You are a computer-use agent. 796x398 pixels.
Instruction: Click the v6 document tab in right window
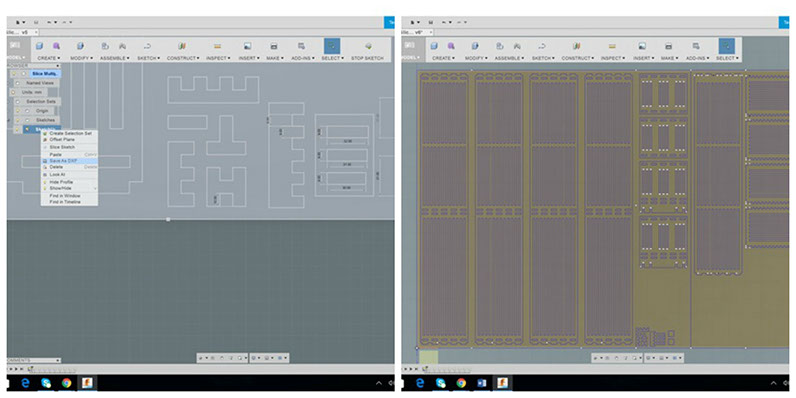[x=418, y=32]
